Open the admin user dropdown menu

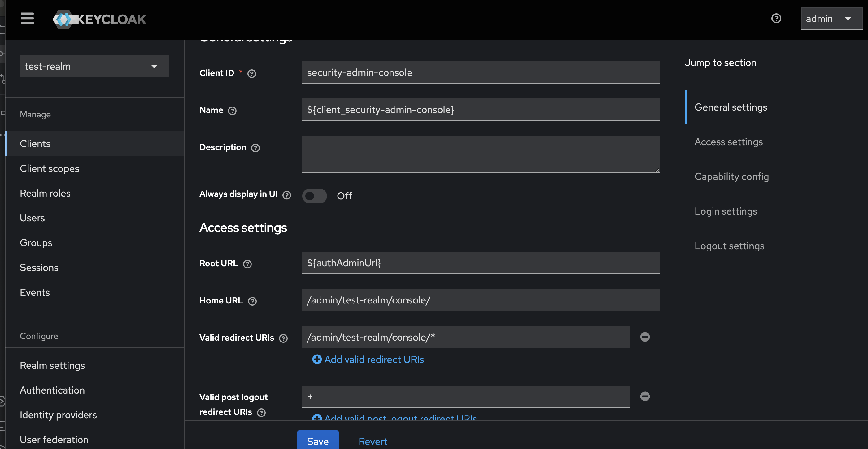pos(831,19)
